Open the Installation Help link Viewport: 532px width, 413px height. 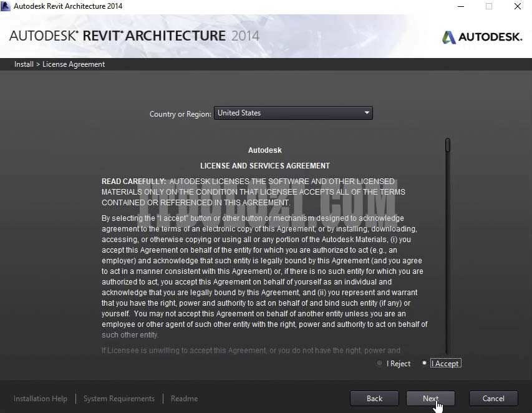click(41, 399)
